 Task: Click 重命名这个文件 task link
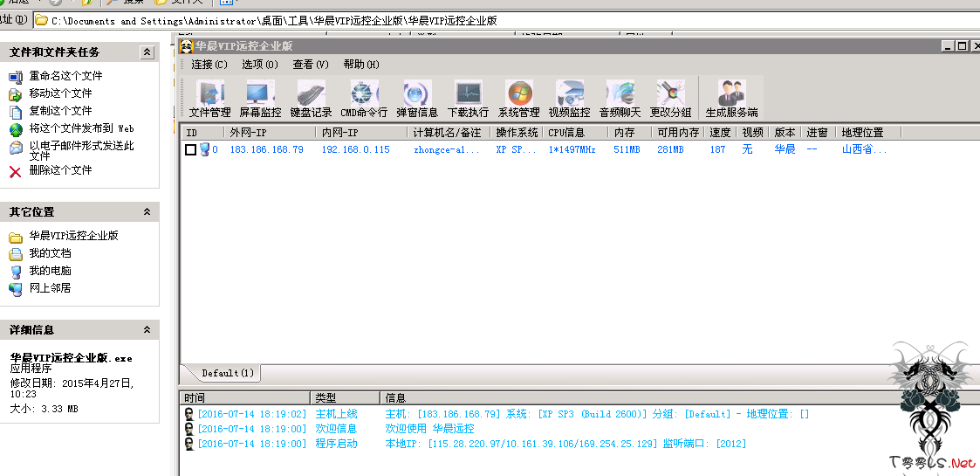point(65,76)
